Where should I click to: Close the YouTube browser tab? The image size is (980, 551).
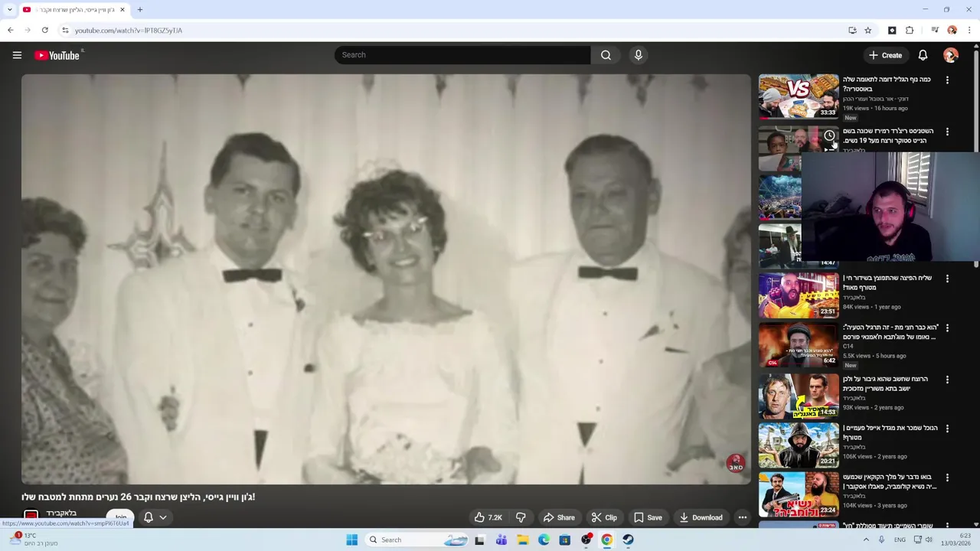tap(122, 10)
